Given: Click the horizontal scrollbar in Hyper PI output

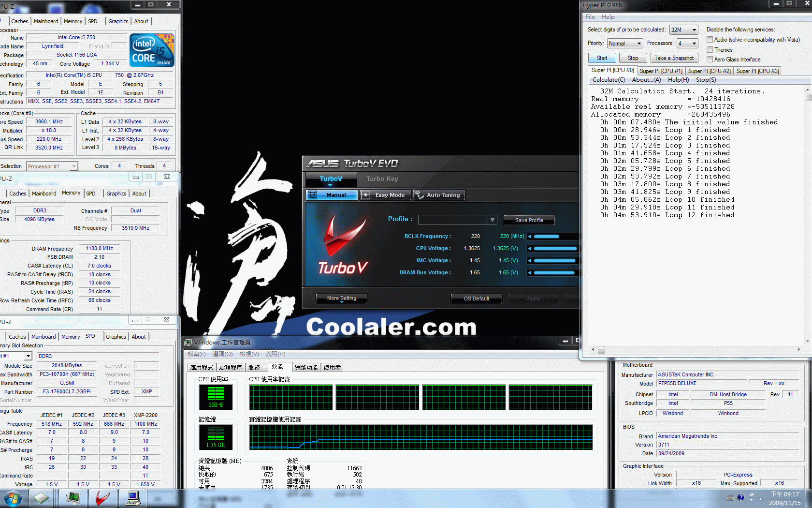Looking at the screenshot, I should 696,349.
